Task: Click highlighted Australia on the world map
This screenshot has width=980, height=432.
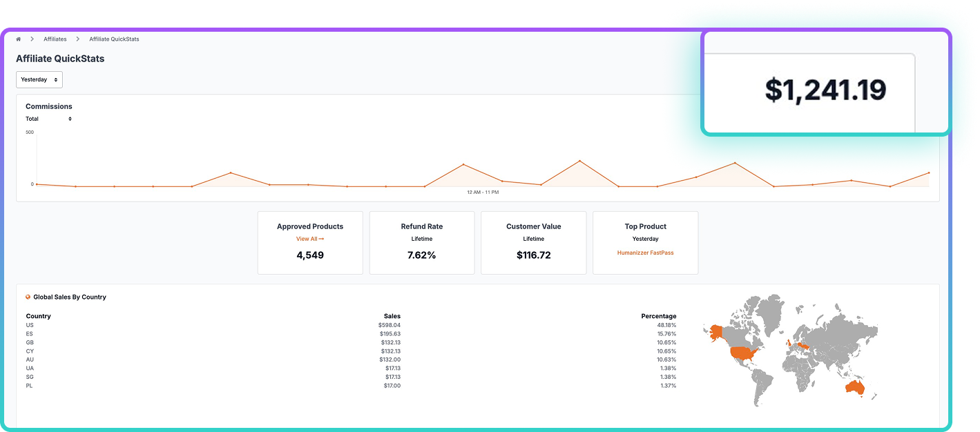Action: click(x=854, y=389)
